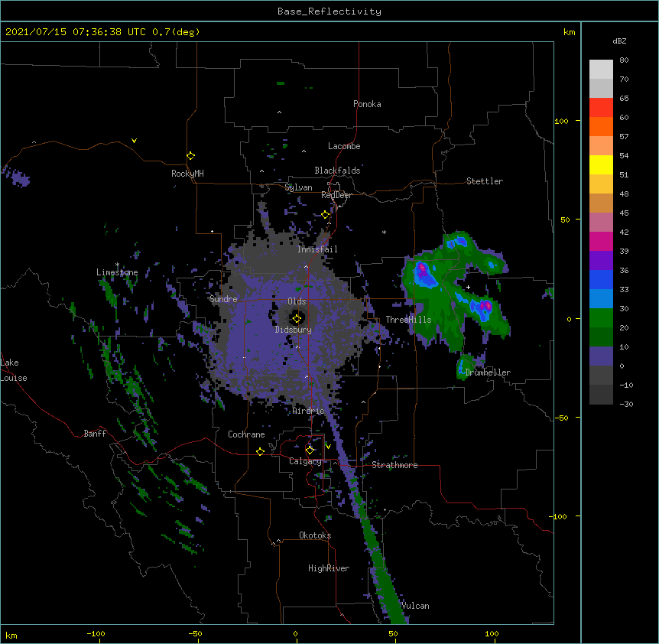
Task: Click the white asterisk marker above Limestone
Action: click(x=117, y=265)
